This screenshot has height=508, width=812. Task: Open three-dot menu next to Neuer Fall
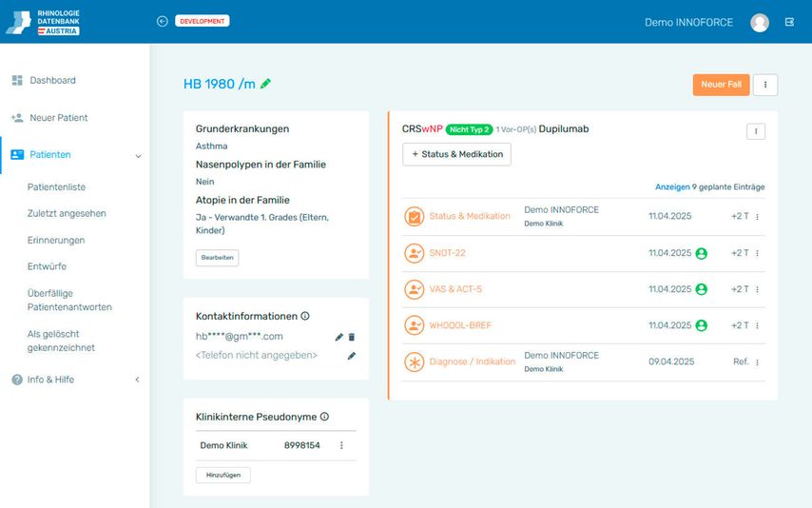coord(764,85)
